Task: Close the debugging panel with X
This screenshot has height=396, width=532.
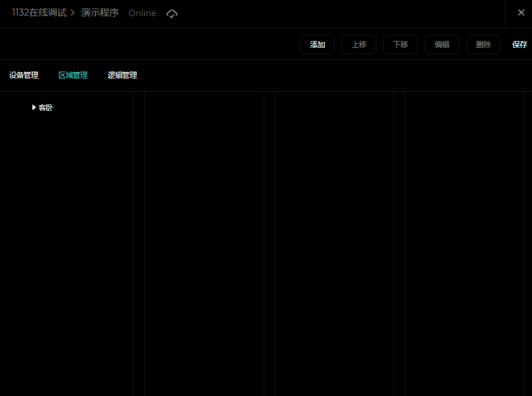Action: tap(521, 13)
